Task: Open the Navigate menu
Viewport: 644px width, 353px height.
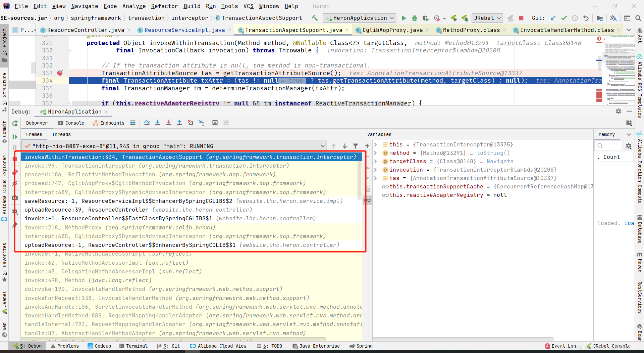Action: pyautogui.click(x=85, y=6)
